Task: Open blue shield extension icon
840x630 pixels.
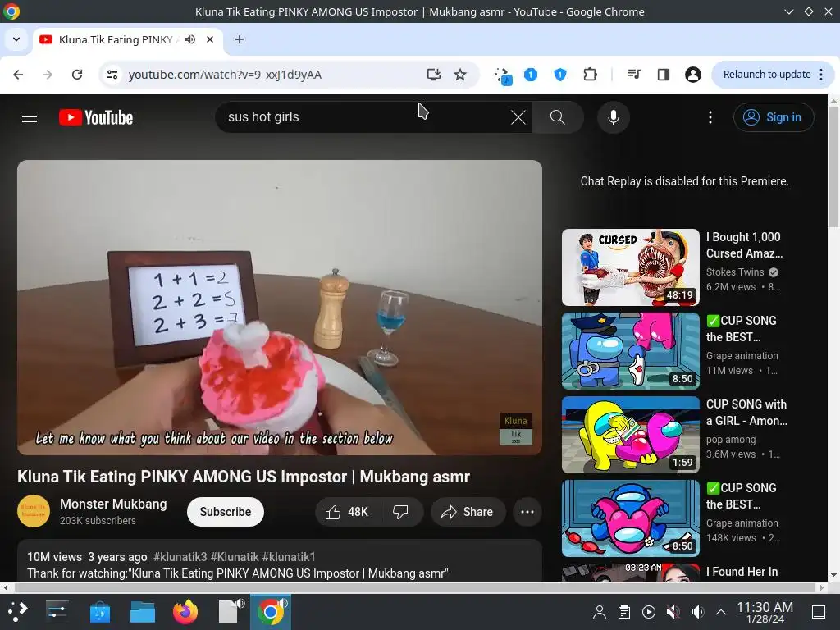Action: [x=559, y=75]
